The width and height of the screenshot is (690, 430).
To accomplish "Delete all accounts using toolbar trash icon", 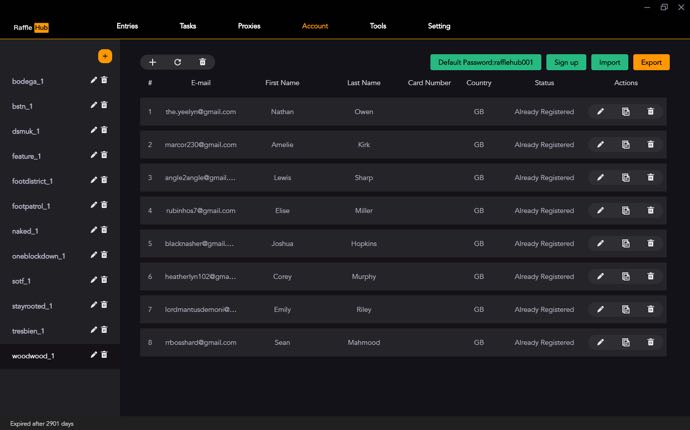I will pos(203,62).
